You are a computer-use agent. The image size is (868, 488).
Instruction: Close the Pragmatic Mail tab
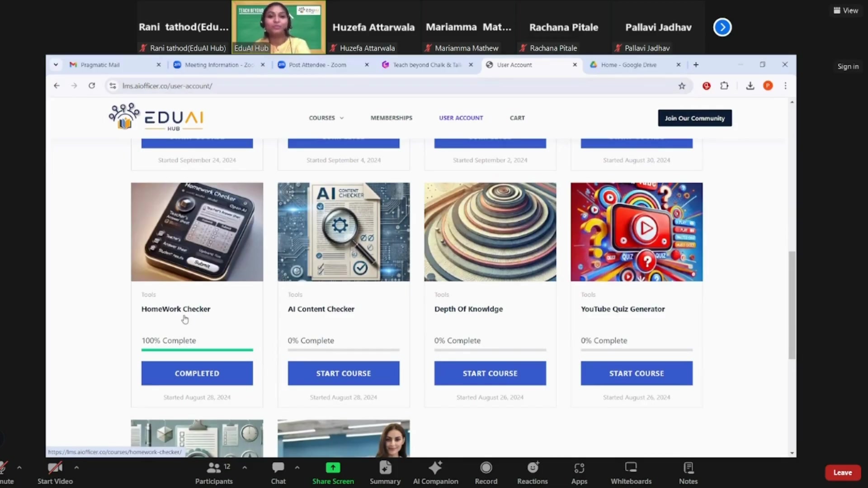(x=159, y=65)
